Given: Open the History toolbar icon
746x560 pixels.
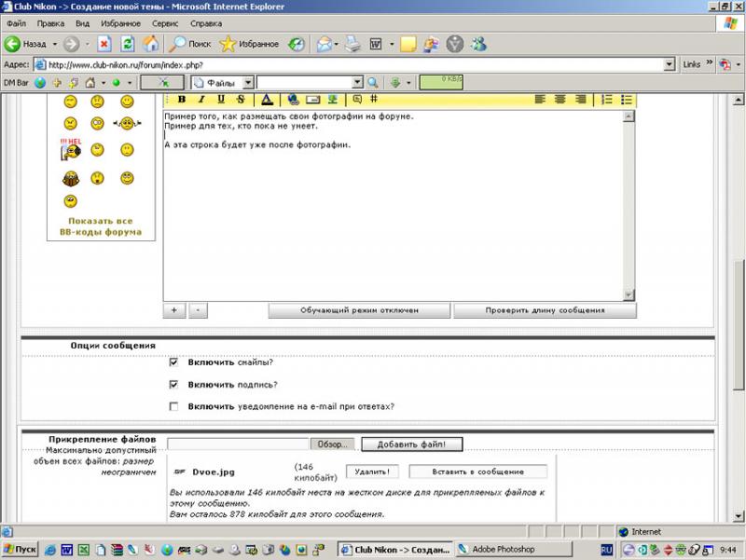Looking at the screenshot, I should [297, 44].
